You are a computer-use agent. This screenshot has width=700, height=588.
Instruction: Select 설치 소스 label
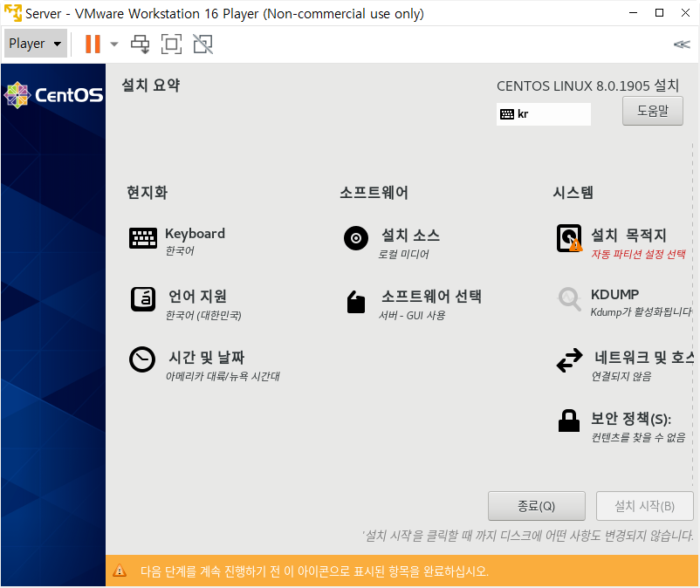[x=410, y=235]
